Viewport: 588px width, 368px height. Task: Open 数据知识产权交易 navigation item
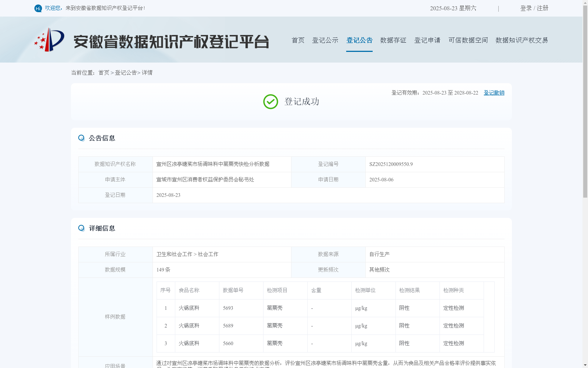[522, 40]
